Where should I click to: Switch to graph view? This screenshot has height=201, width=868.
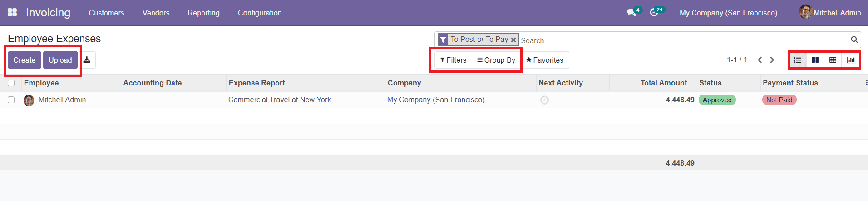pos(851,60)
